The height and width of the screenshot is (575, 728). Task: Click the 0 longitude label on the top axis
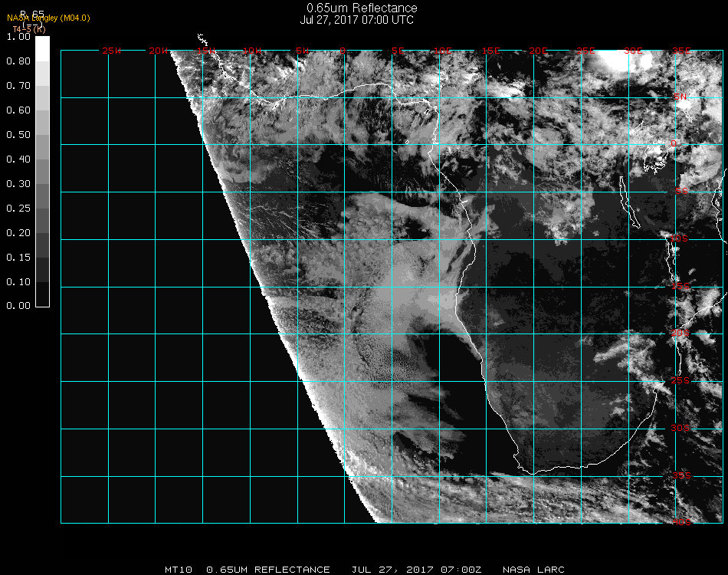pyautogui.click(x=343, y=51)
